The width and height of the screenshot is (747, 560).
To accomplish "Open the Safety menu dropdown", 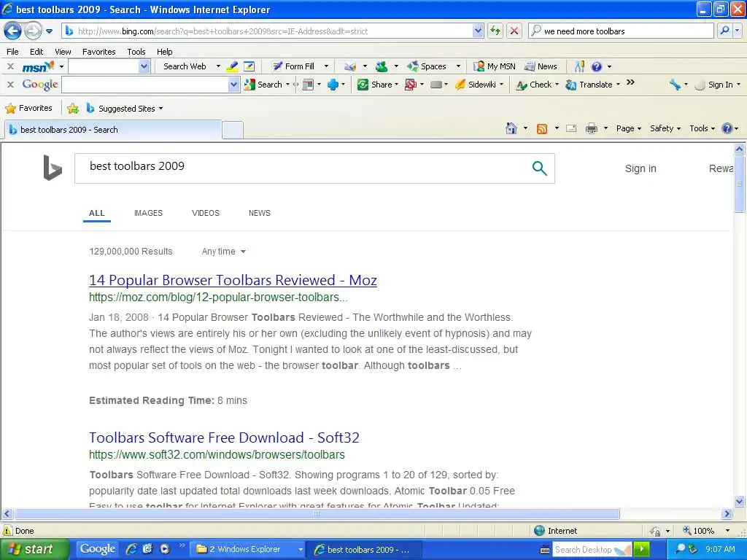I will pos(665,128).
